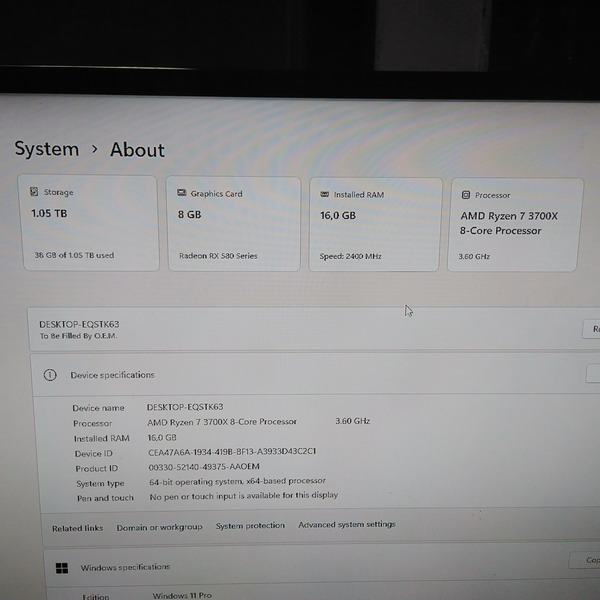Click 'Speed: 2400 MHz' text
The image size is (600, 600).
point(351,256)
